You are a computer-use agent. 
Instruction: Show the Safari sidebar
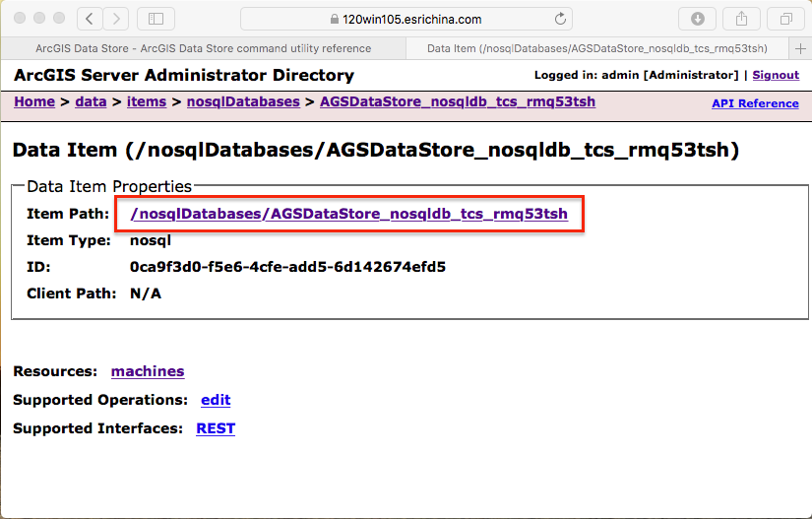(156, 19)
